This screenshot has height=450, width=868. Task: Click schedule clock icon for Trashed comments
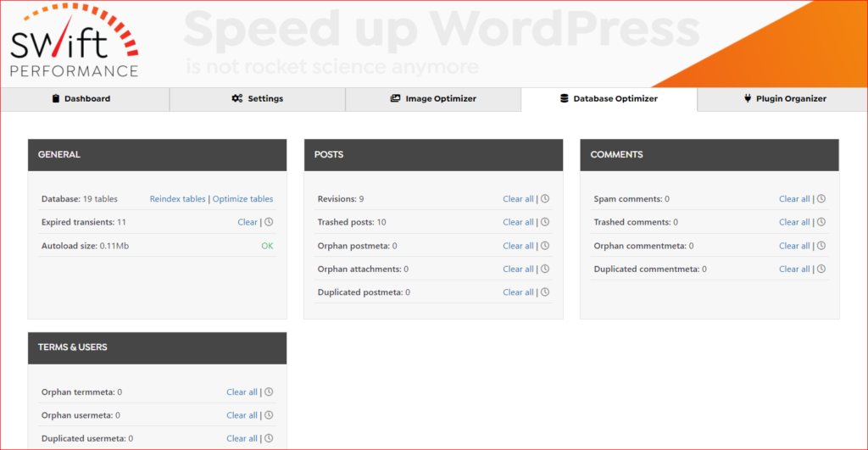[821, 222]
